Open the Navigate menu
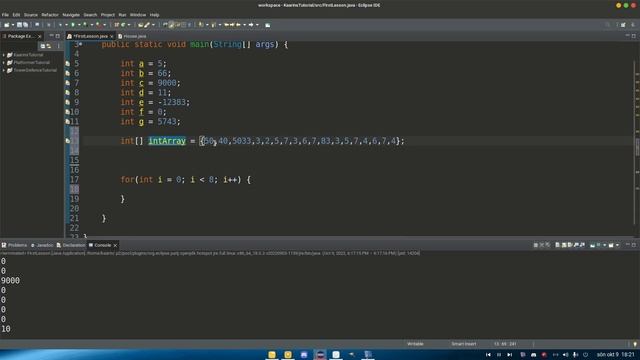The image size is (640, 360). 71,15
